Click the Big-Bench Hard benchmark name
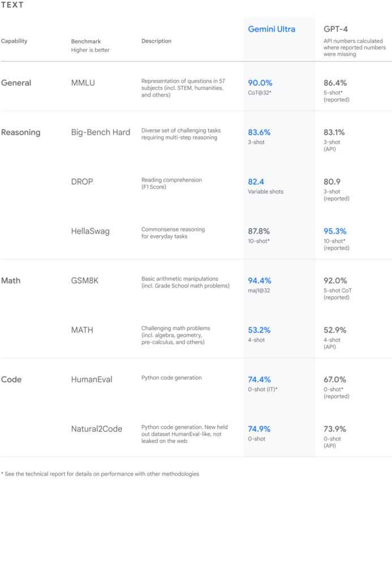392x579 pixels. coord(101,132)
